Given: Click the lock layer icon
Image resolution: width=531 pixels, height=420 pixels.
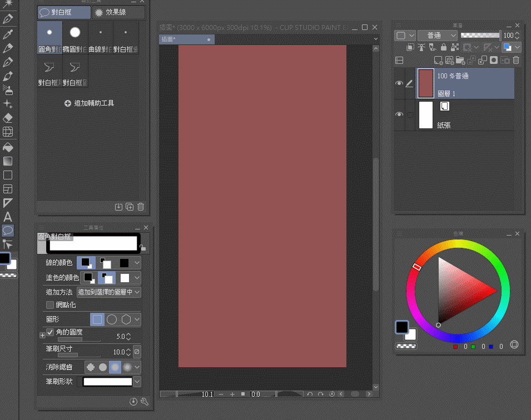Looking at the screenshot, I should coord(443,48).
